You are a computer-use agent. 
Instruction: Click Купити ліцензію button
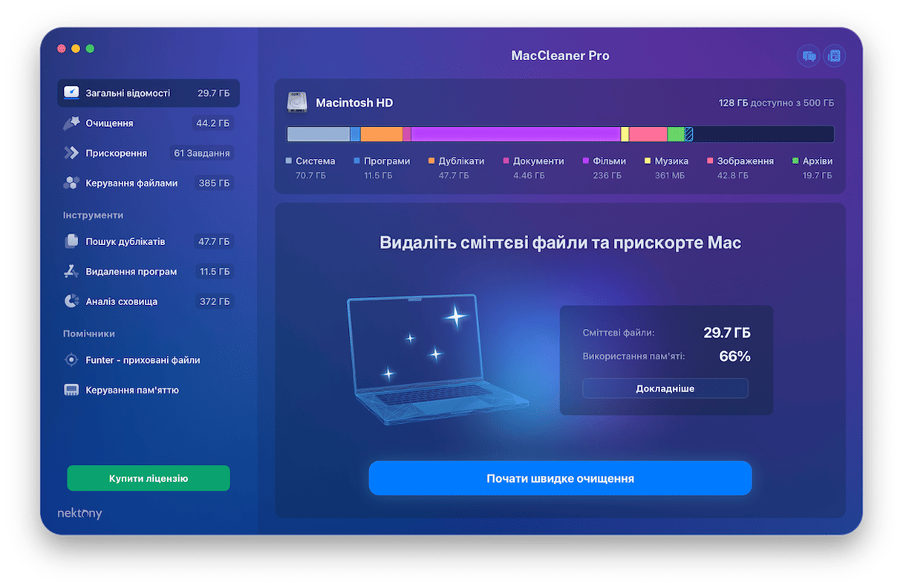point(149,478)
